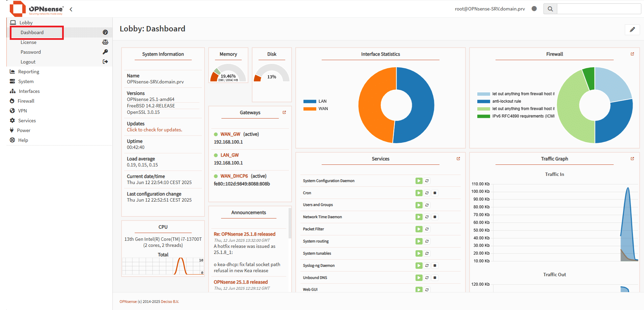
Task: Click the OPNsense logo
Action: 36,9
